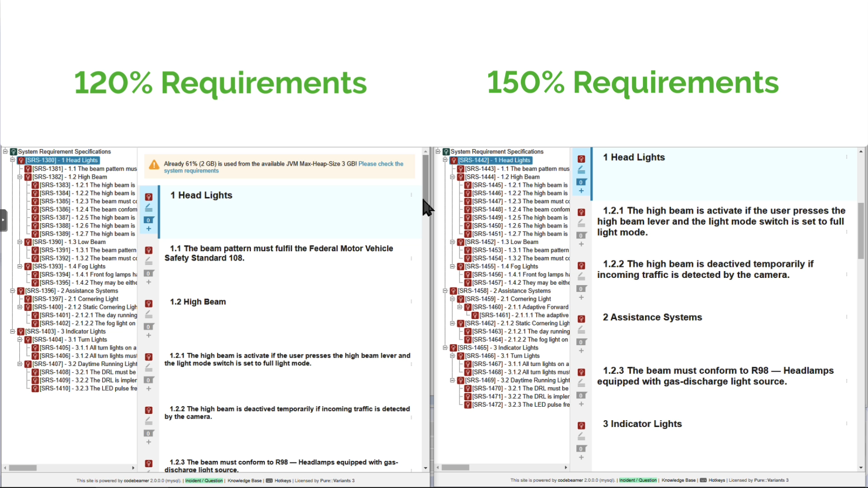The image size is (868, 488).
Task: Click the plus icon below the 1.2 High Beam section
Action: [149, 335]
